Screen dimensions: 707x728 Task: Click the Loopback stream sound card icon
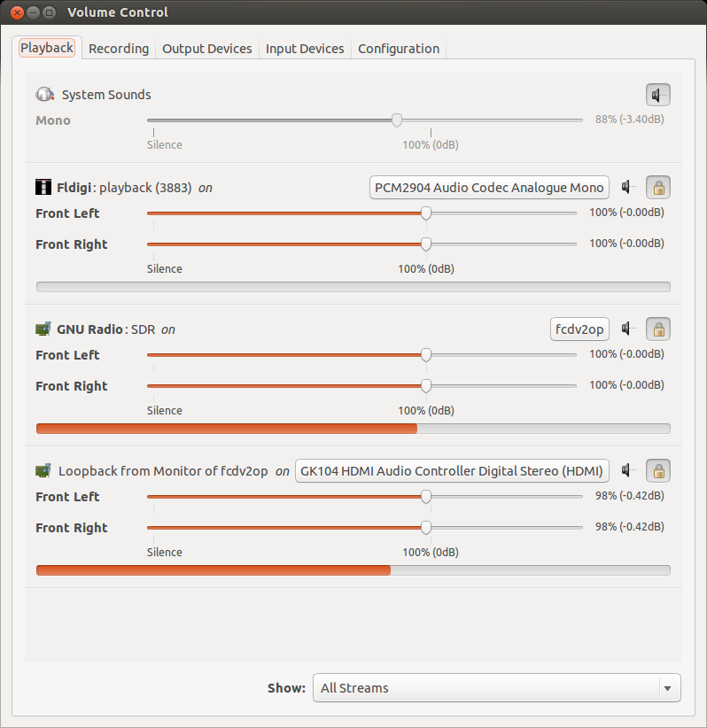click(x=43, y=470)
